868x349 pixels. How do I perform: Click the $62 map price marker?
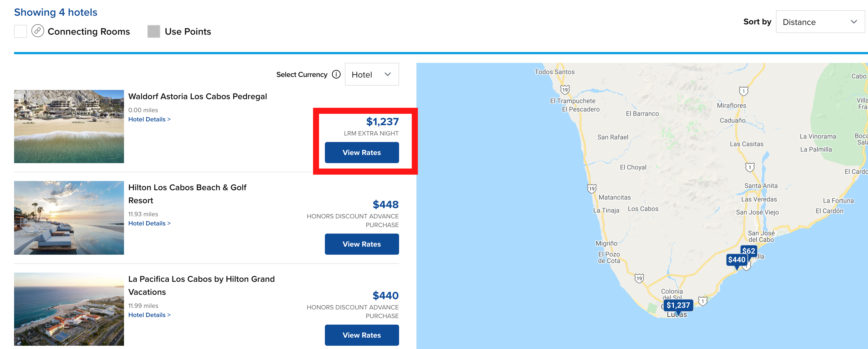749,251
